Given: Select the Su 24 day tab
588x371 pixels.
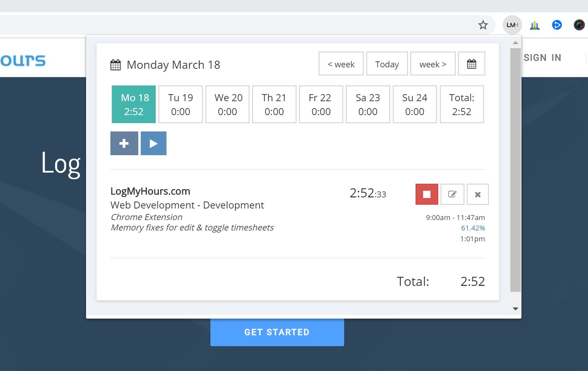Looking at the screenshot, I should [415, 104].
